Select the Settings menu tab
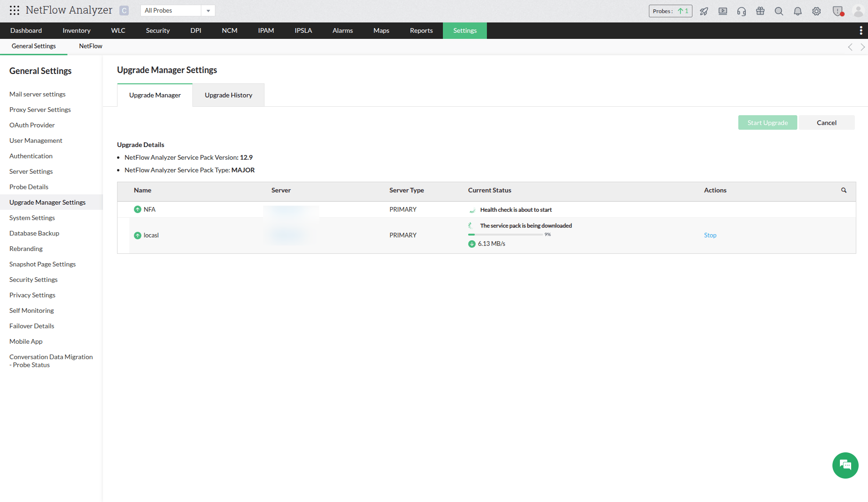Image resolution: width=868 pixels, height=502 pixels. tap(465, 30)
